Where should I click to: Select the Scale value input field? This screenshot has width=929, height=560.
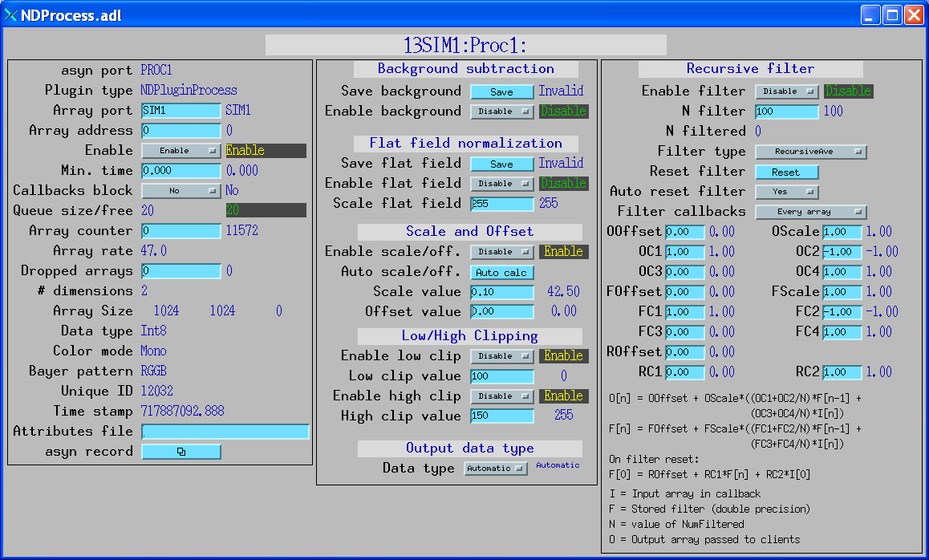[501, 292]
